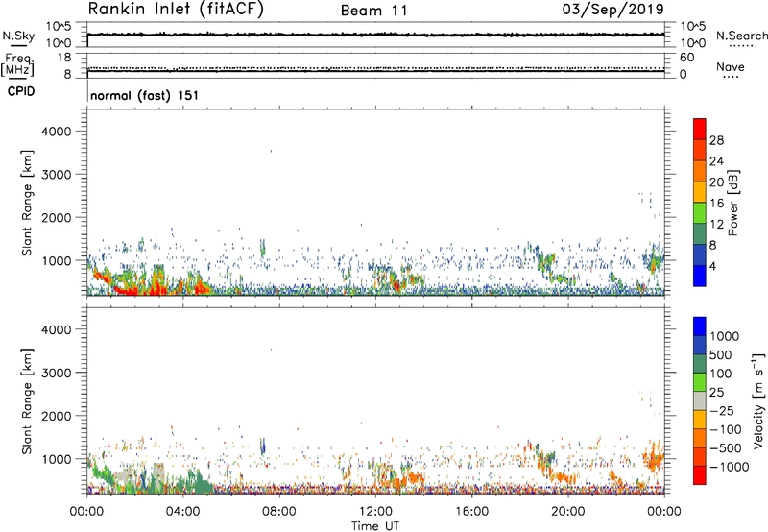Click the '20' power colorbar label

tap(716, 182)
